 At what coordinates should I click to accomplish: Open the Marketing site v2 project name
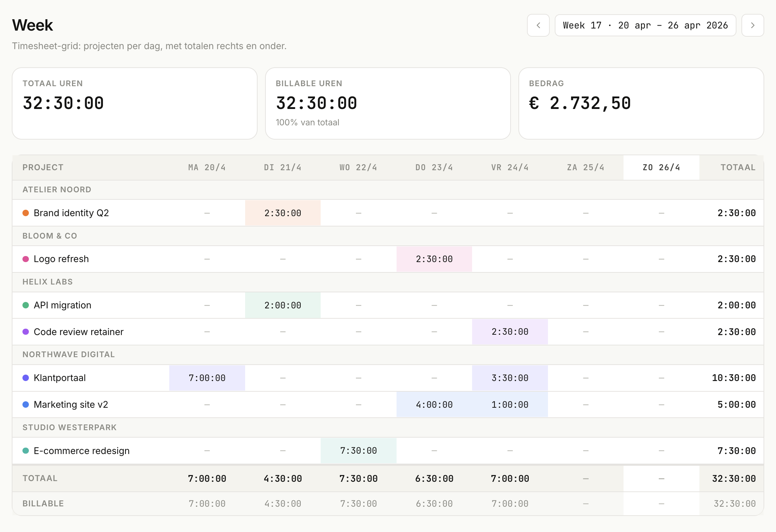point(71,405)
